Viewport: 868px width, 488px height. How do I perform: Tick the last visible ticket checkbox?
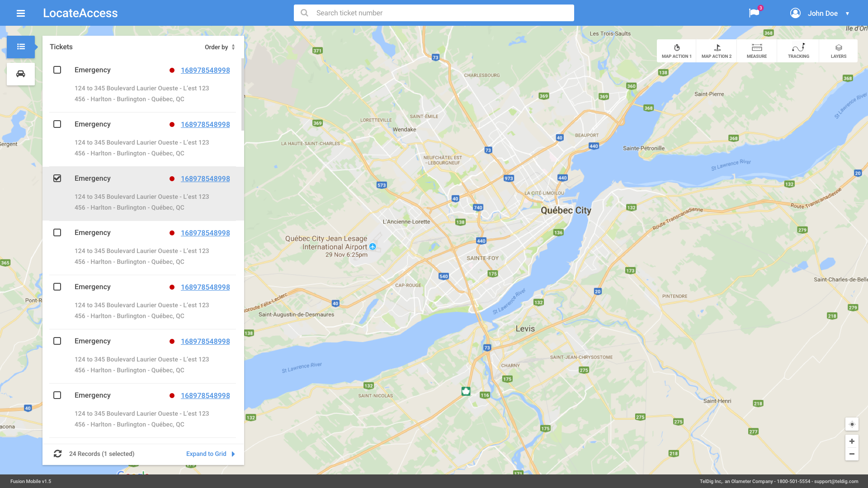tap(57, 395)
